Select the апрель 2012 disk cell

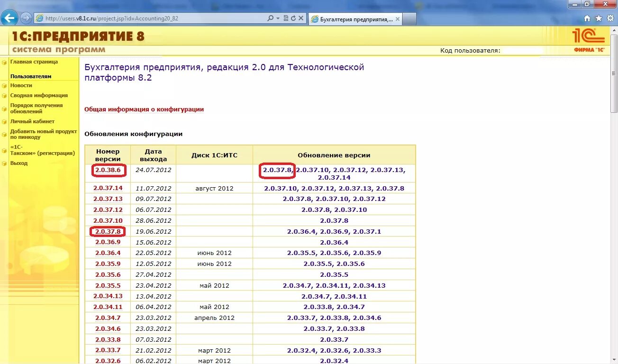(214, 318)
